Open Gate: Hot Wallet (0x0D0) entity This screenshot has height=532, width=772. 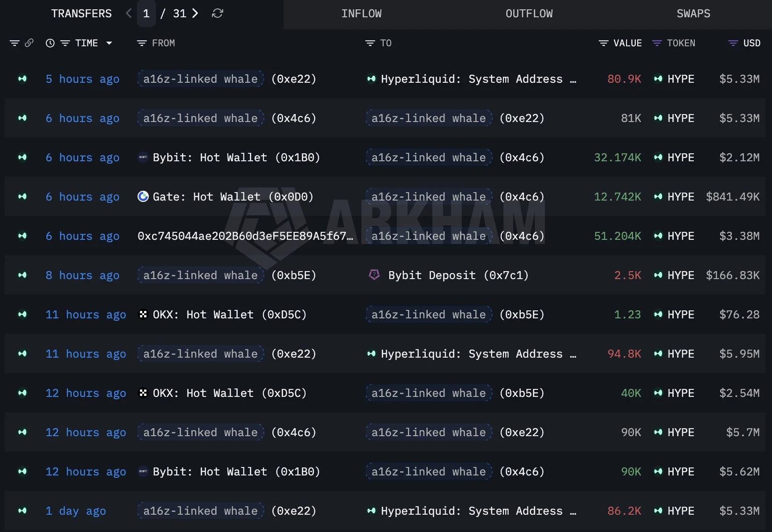[x=233, y=197]
